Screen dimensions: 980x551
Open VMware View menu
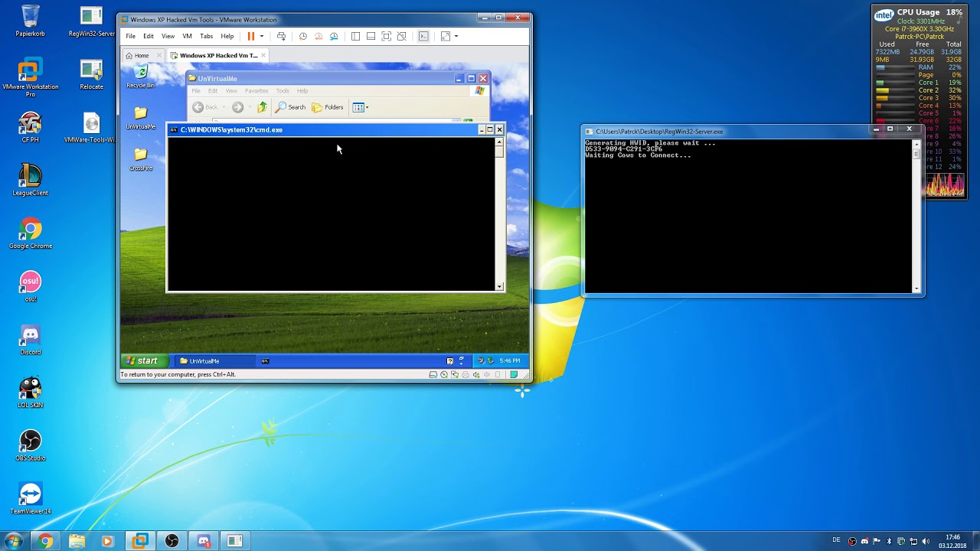coord(168,36)
